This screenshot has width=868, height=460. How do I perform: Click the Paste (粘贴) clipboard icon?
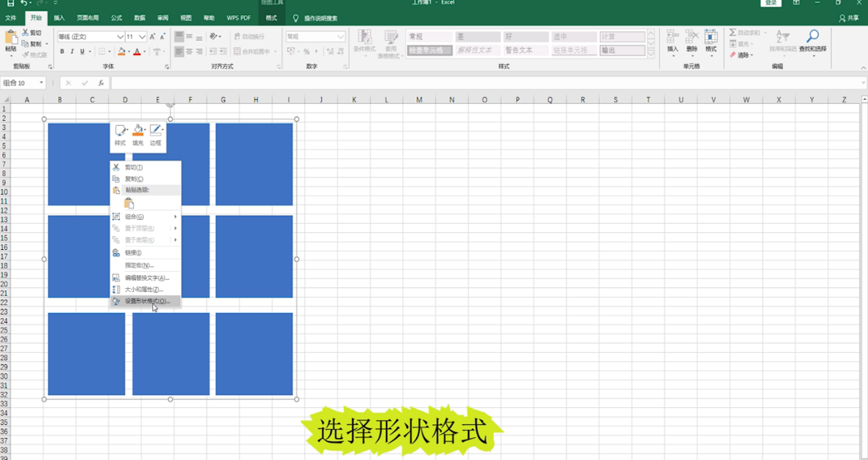(x=11, y=37)
